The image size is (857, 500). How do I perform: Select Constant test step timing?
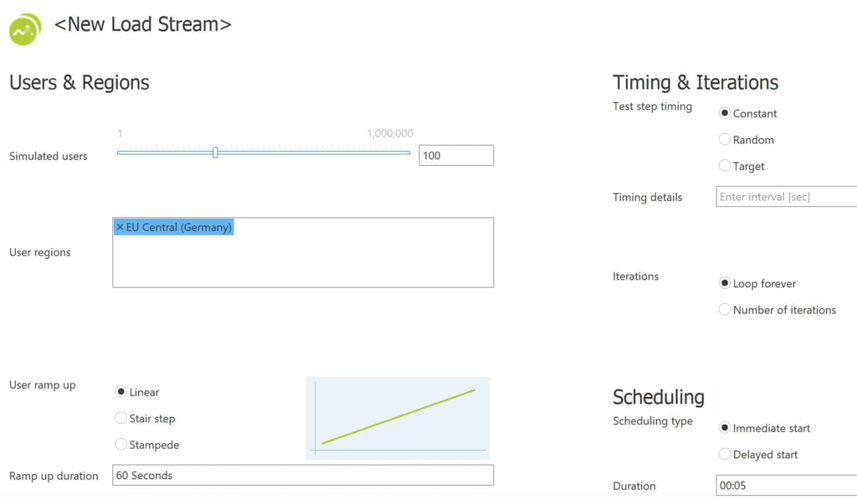[x=725, y=113]
